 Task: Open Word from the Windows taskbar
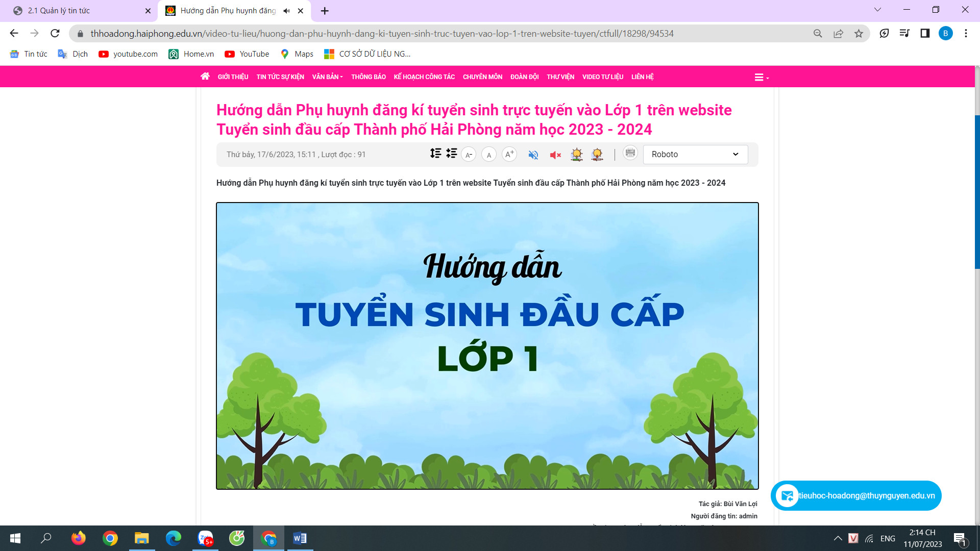[300, 538]
